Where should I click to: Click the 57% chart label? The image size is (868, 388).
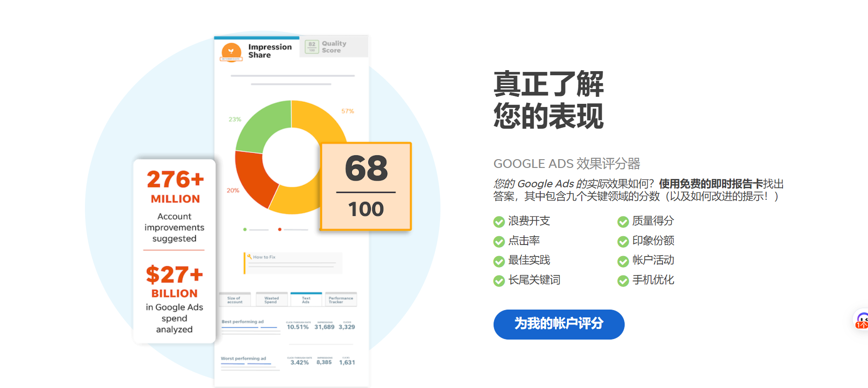[x=348, y=111]
